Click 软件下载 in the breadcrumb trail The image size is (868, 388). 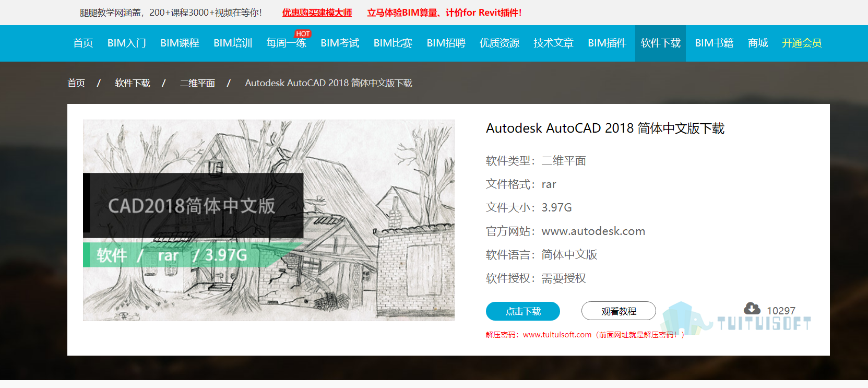click(133, 83)
